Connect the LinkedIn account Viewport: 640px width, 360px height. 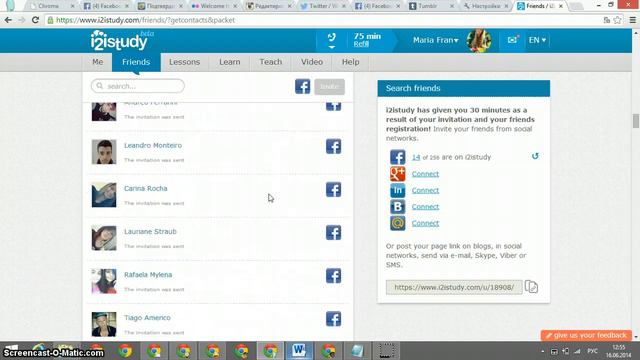click(425, 190)
